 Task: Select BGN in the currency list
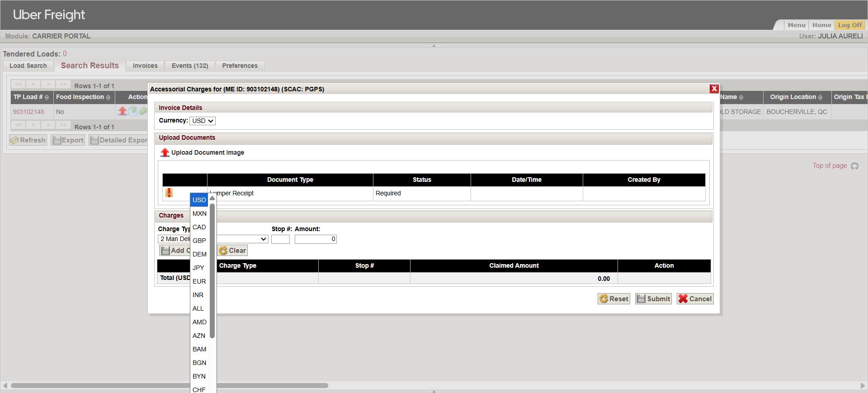point(199,363)
